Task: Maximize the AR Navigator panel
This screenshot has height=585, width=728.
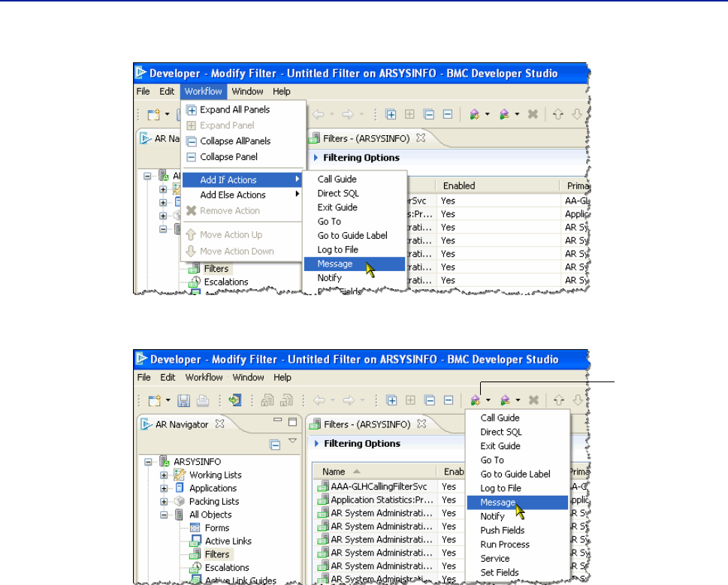Action: tap(292, 422)
